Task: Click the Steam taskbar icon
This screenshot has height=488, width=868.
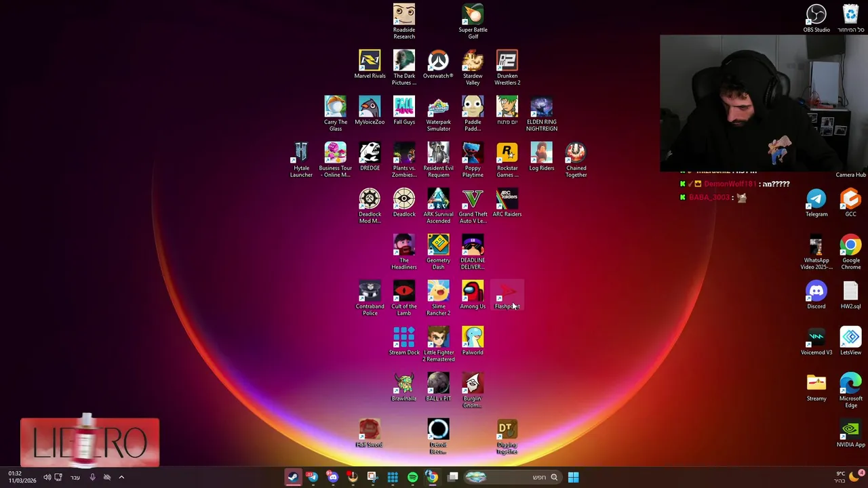Action: pos(292,477)
